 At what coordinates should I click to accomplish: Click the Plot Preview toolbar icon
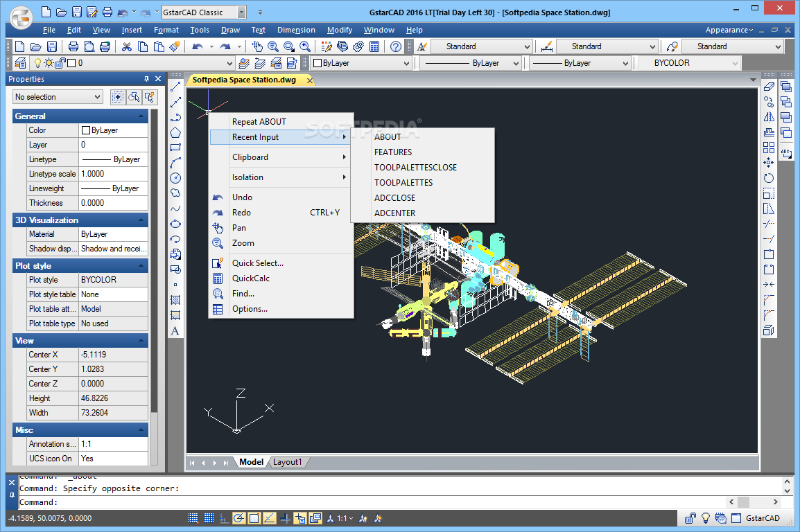tap(89, 47)
